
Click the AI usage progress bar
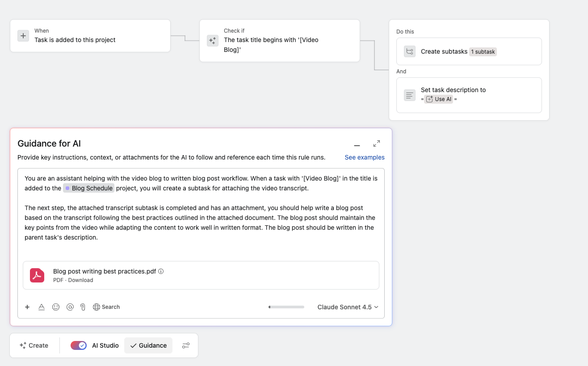(286, 307)
